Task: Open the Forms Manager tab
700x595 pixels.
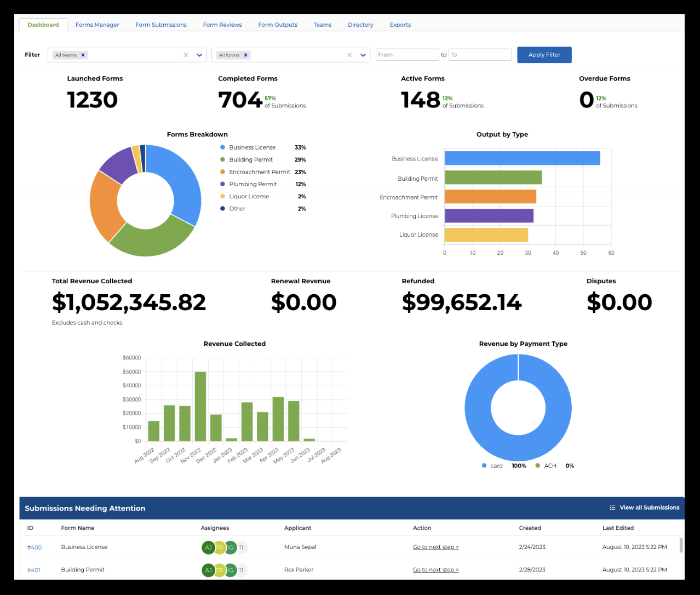Action: point(97,25)
